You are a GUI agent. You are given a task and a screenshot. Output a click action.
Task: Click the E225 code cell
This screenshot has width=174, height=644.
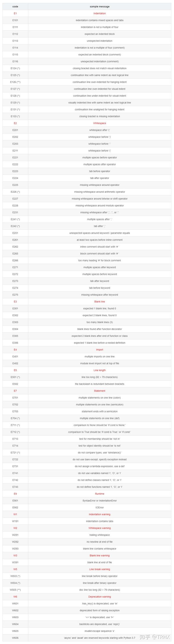[15, 185]
